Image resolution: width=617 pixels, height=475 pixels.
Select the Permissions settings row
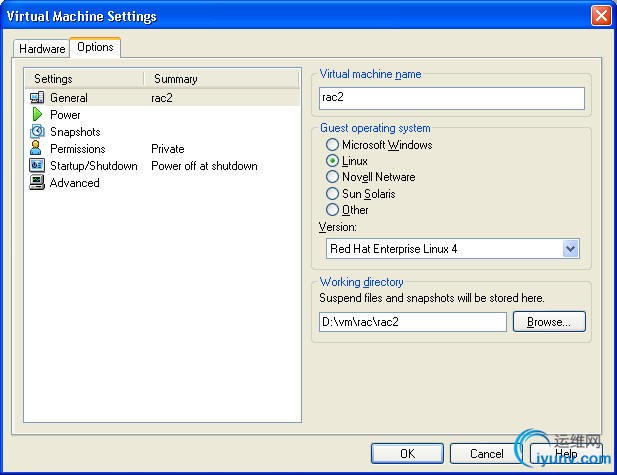pyautogui.click(x=163, y=148)
